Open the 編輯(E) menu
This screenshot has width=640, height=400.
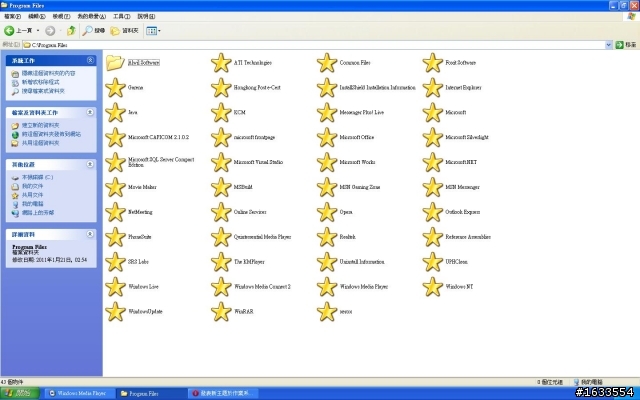point(36,16)
